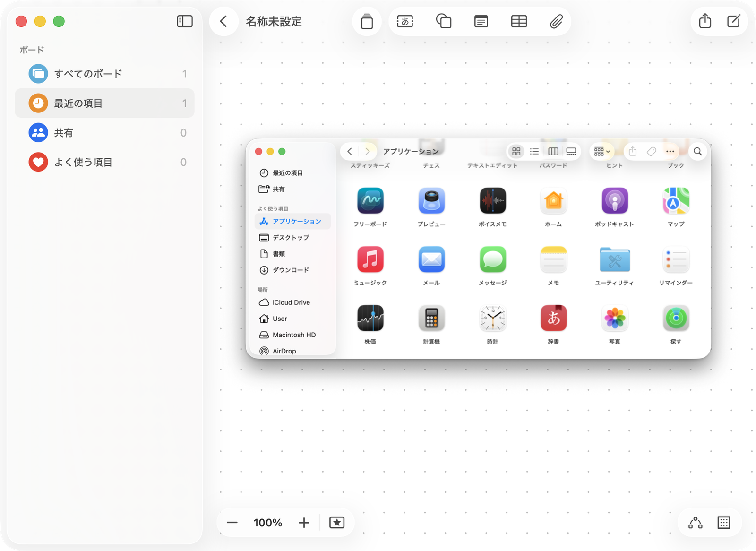The width and height of the screenshot is (756, 551).
Task: Select the マップ app icon
Action: click(676, 201)
